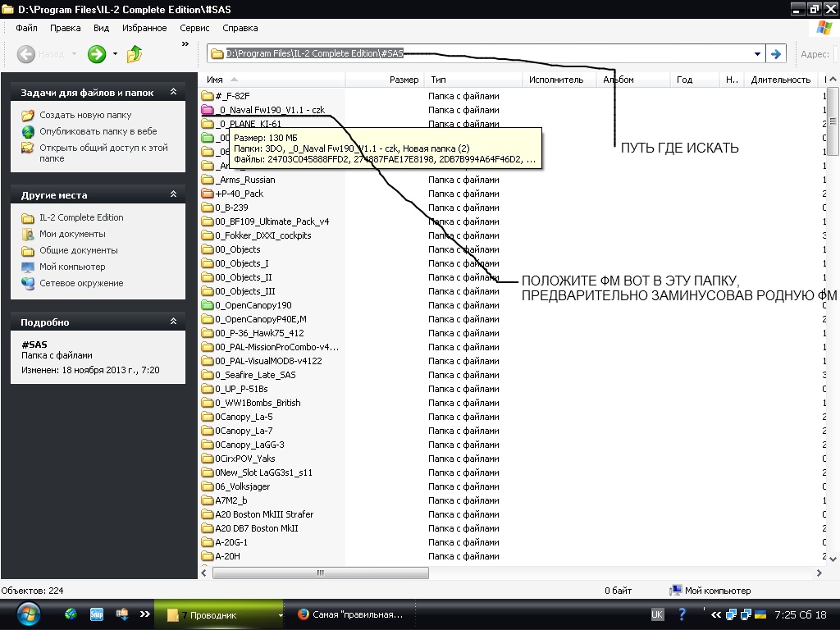This screenshot has width=840, height=630.
Task: Open the forward button history dropdown arrow
Action: [x=115, y=54]
